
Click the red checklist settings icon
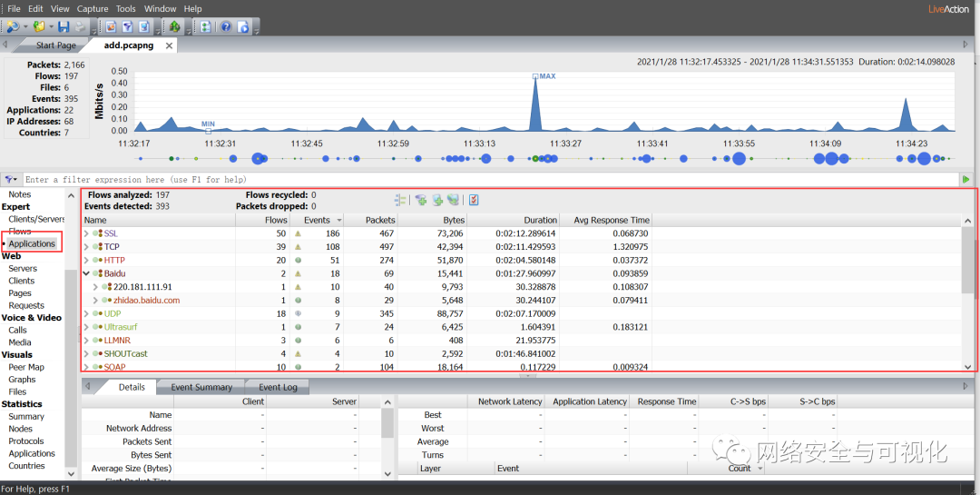(x=474, y=200)
